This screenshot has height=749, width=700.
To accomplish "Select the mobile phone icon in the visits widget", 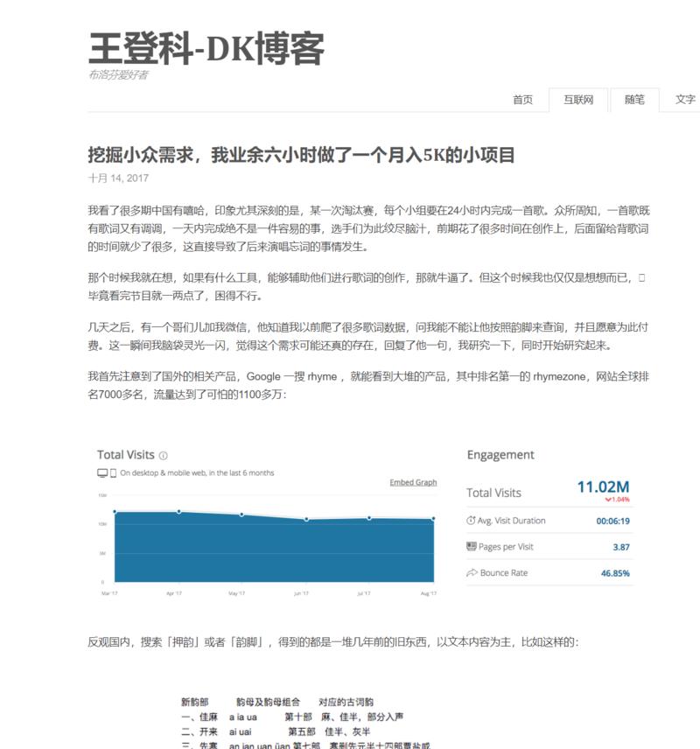I will pos(111,472).
